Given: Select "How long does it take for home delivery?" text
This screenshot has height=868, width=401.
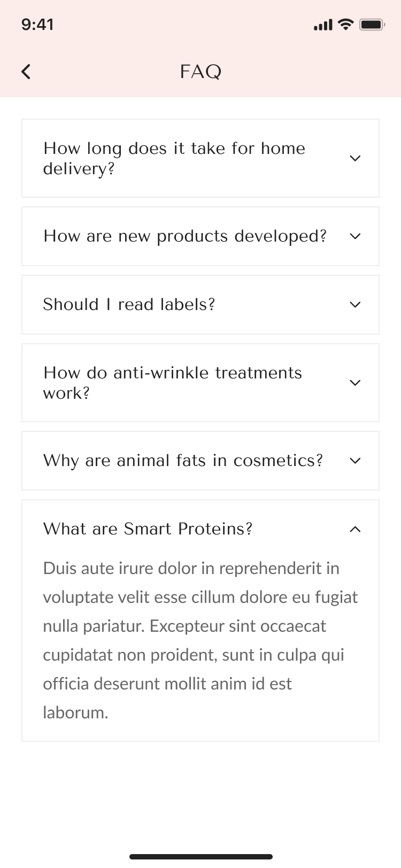Looking at the screenshot, I should click(x=174, y=158).
